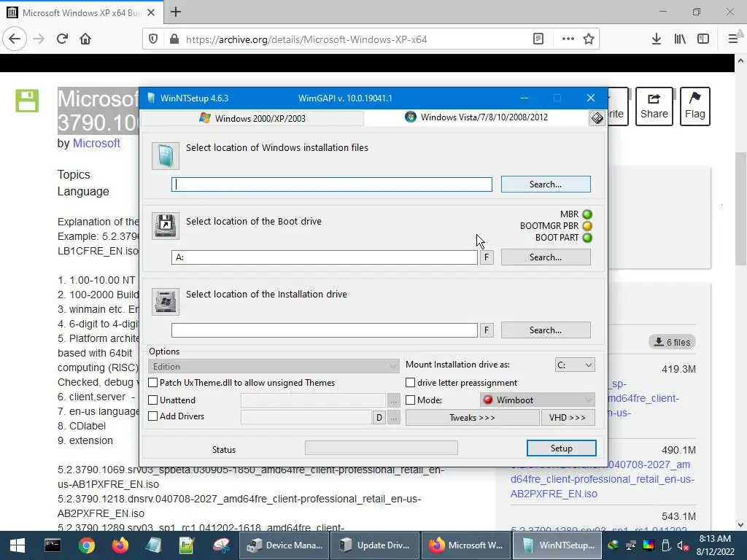The image size is (747, 560).
Task: Click Search for the Boot drive
Action: (x=546, y=257)
